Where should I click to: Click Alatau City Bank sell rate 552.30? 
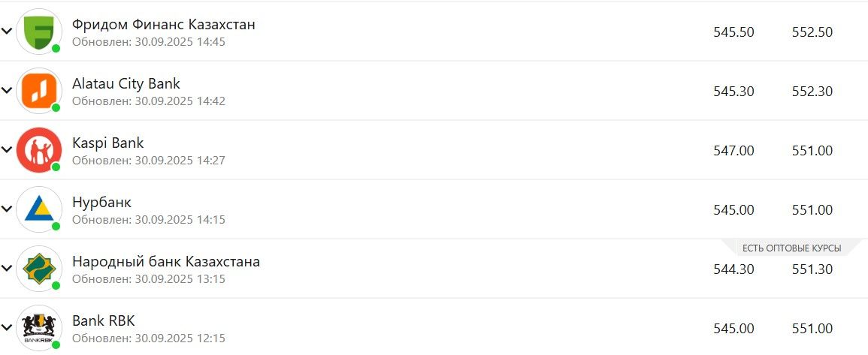[x=812, y=92]
